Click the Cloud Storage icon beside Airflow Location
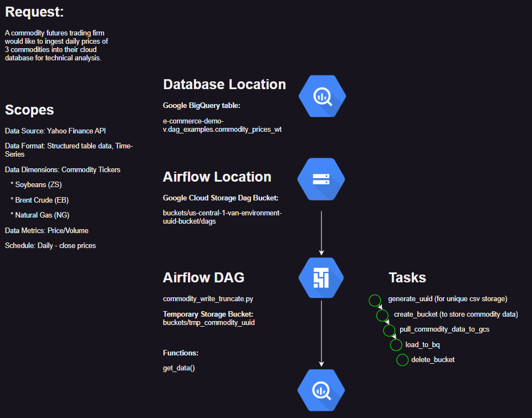 (321, 179)
